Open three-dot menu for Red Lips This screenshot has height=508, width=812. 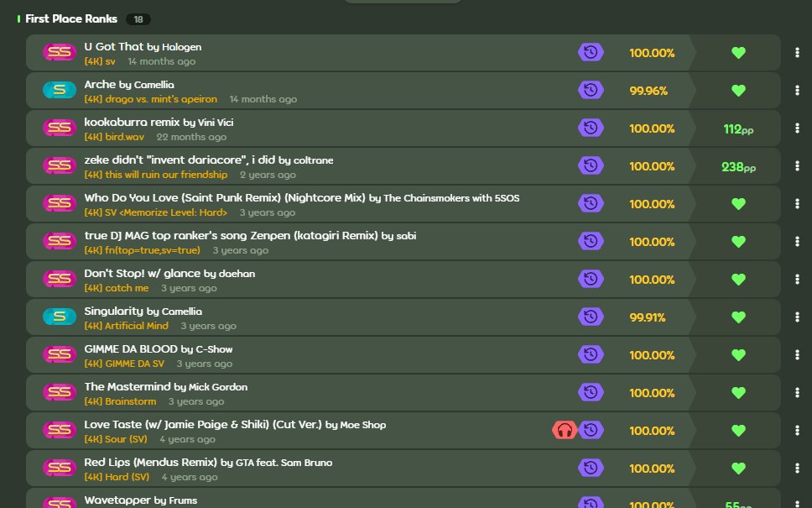pyautogui.click(x=797, y=468)
